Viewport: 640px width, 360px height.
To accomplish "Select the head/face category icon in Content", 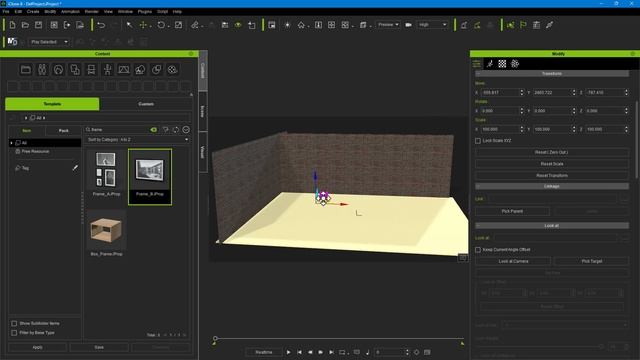I will (58, 69).
